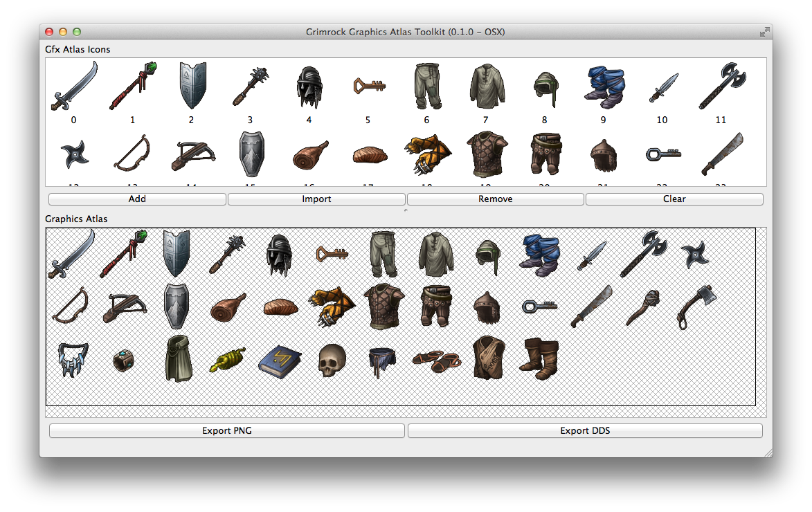
Task: Select the brown leather cap in the icon list
Action: click(604, 155)
